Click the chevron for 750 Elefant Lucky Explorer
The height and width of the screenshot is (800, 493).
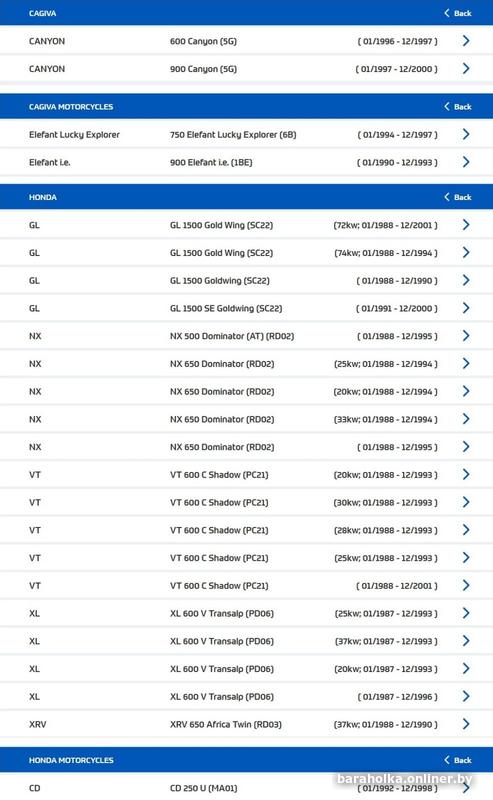[x=465, y=134]
